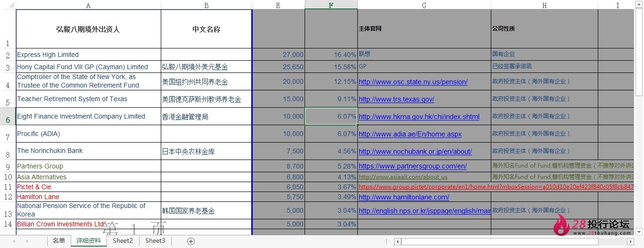The image size is (644, 248).
Task: Switch to the 名单 sheet tab
Action: click(59, 241)
